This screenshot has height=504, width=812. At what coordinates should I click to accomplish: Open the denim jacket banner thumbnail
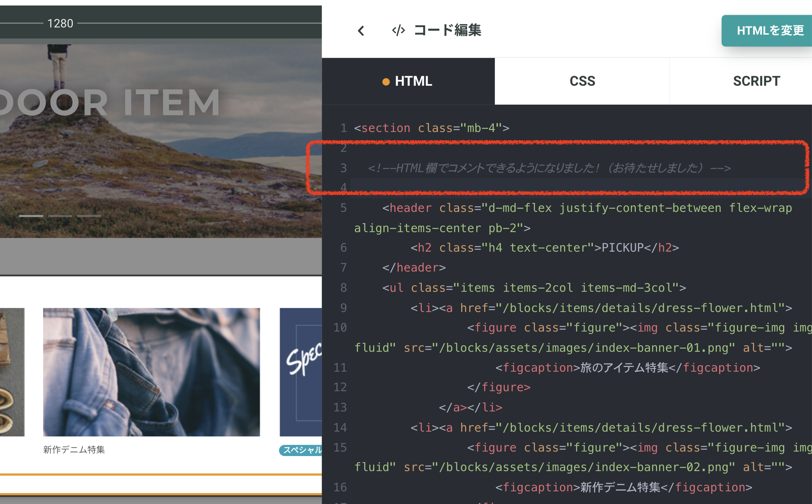(151, 372)
